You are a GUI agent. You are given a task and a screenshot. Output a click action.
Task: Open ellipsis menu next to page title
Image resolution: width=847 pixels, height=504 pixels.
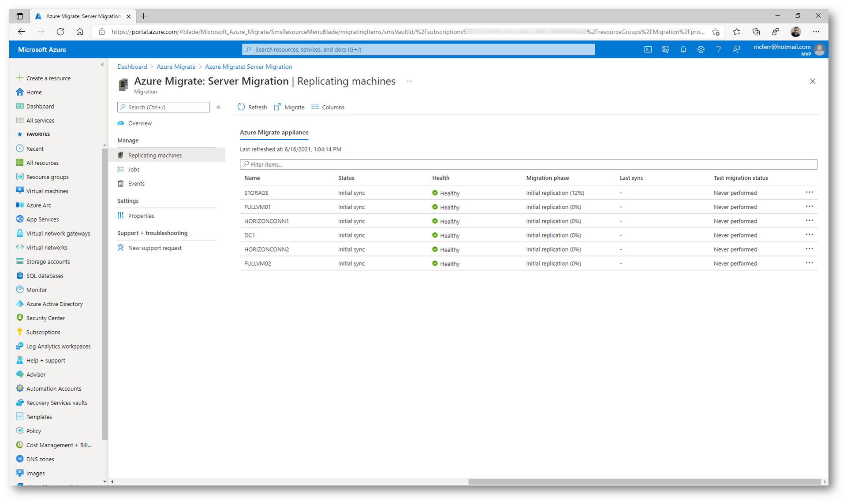pos(410,81)
